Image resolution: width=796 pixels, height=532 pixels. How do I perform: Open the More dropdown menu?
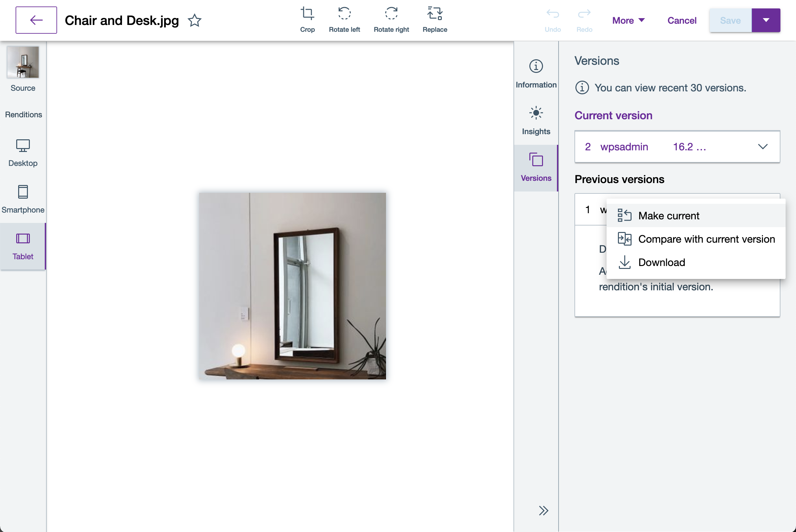tap(628, 20)
